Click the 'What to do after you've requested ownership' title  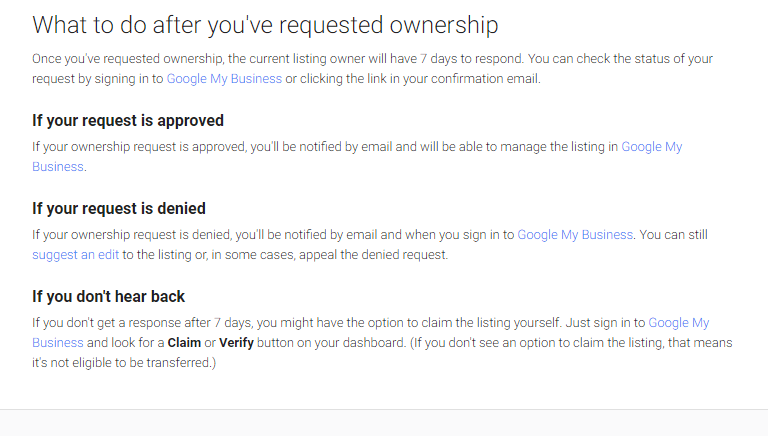[x=265, y=25]
